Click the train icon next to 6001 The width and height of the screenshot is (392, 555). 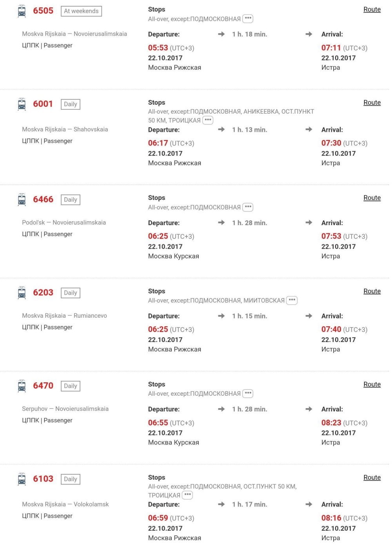click(22, 104)
